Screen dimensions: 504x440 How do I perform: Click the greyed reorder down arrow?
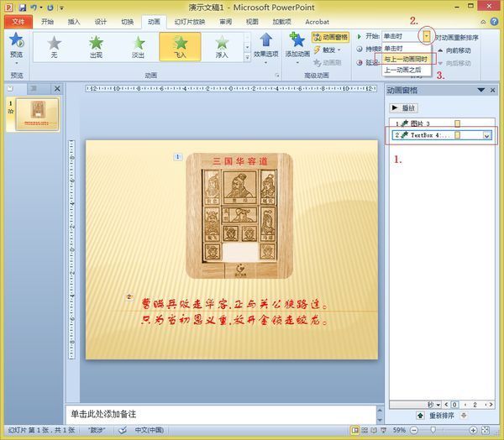point(464,416)
